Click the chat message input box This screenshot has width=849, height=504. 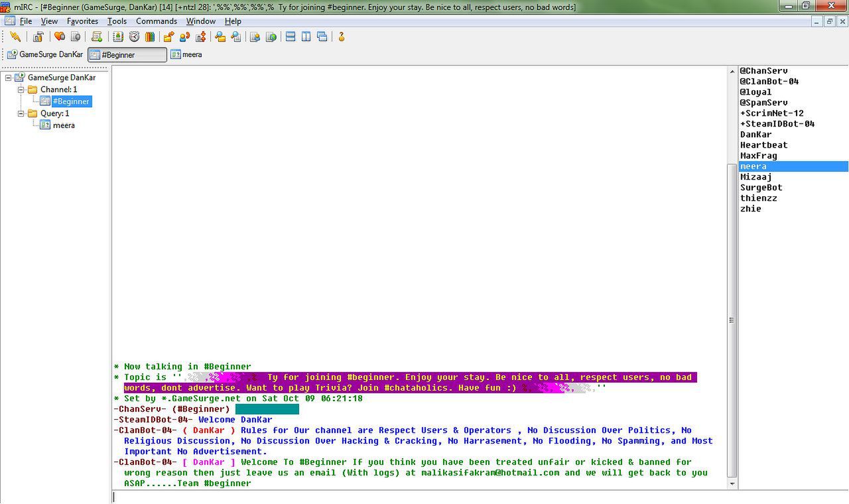click(x=424, y=497)
